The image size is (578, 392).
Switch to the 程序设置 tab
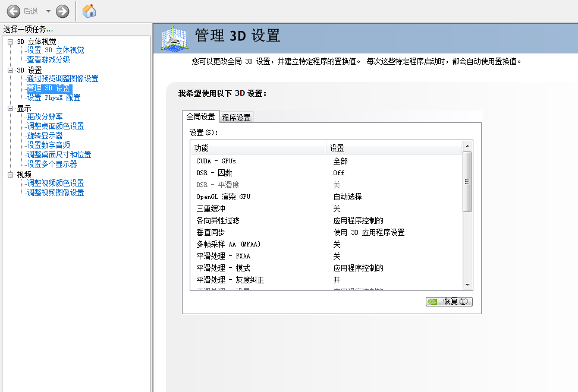[x=236, y=118]
